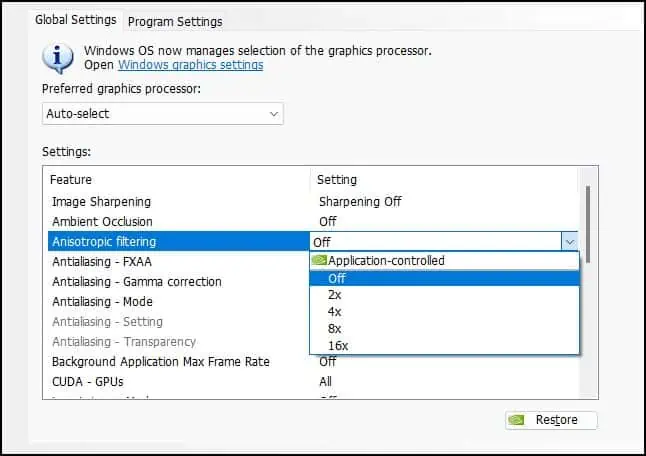Set anisotropic filtering to 16x
The width and height of the screenshot is (646, 456).
pyautogui.click(x=337, y=345)
